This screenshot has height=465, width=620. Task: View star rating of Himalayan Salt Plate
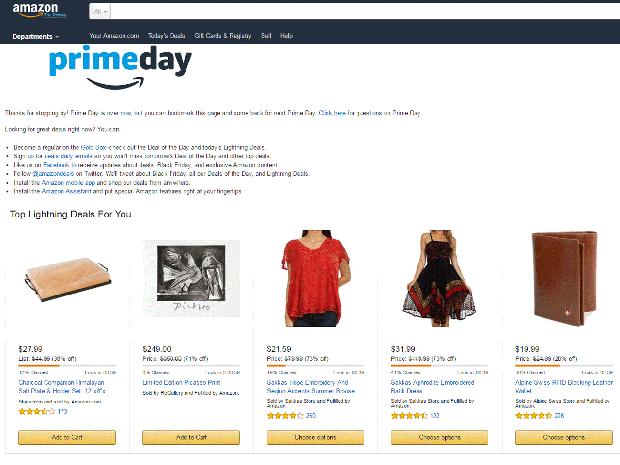coord(36,412)
